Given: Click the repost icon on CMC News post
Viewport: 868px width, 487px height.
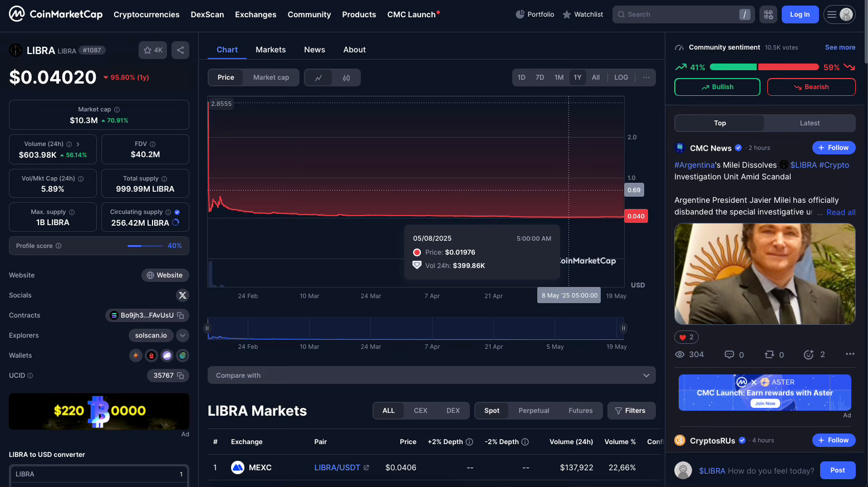Looking at the screenshot, I should [769, 354].
